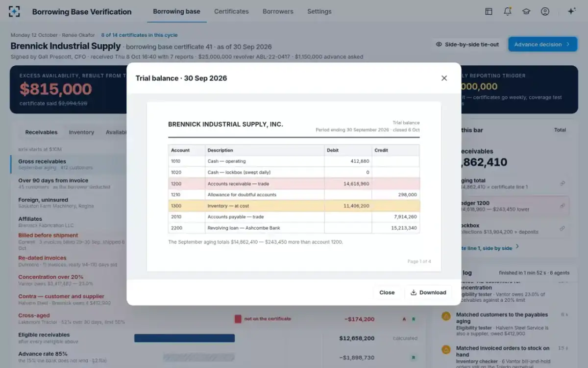This screenshot has width=588, height=368.
Task: Click account number 1020 in the table
Action: pyautogui.click(x=176, y=172)
